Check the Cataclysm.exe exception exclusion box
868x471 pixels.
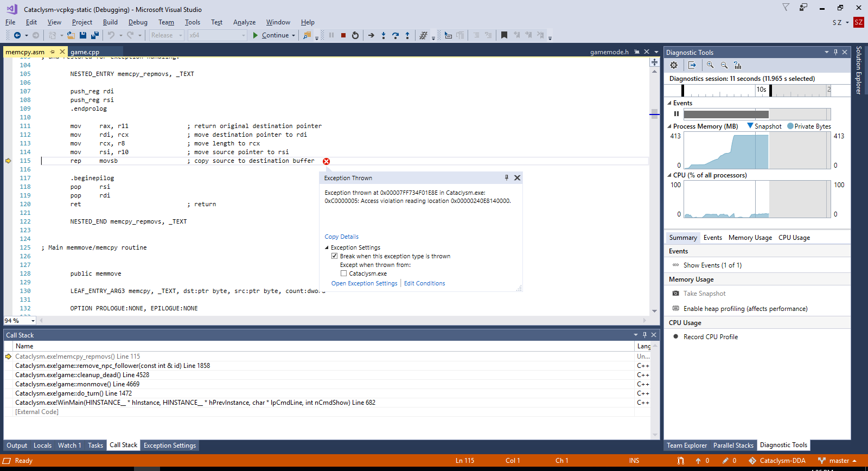343,273
